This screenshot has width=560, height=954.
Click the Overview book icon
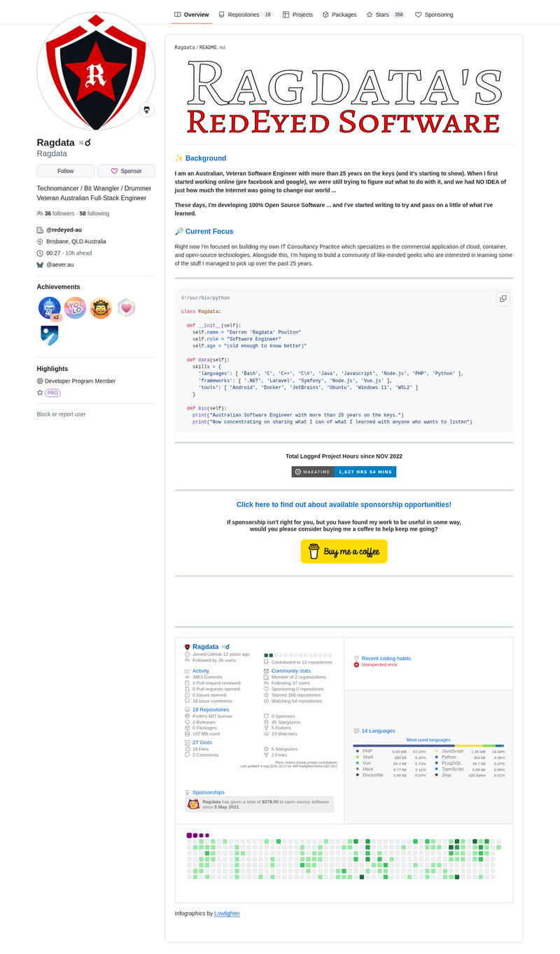(178, 15)
